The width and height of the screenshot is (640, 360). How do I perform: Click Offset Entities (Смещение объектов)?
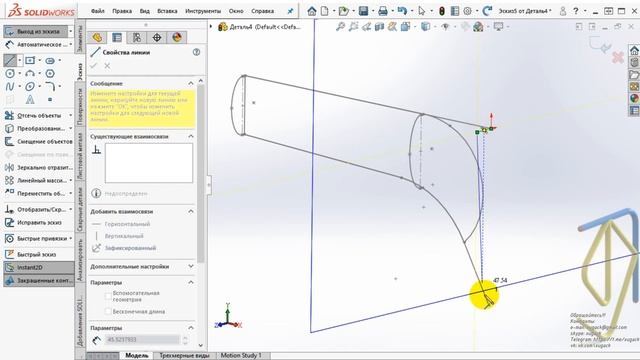pos(39,142)
